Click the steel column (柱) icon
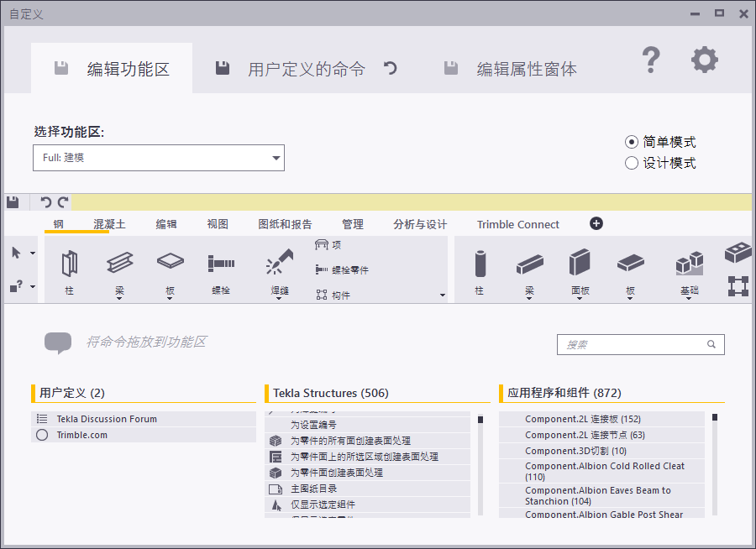This screenshot has width=756, height=549. [x=69, y=264]
